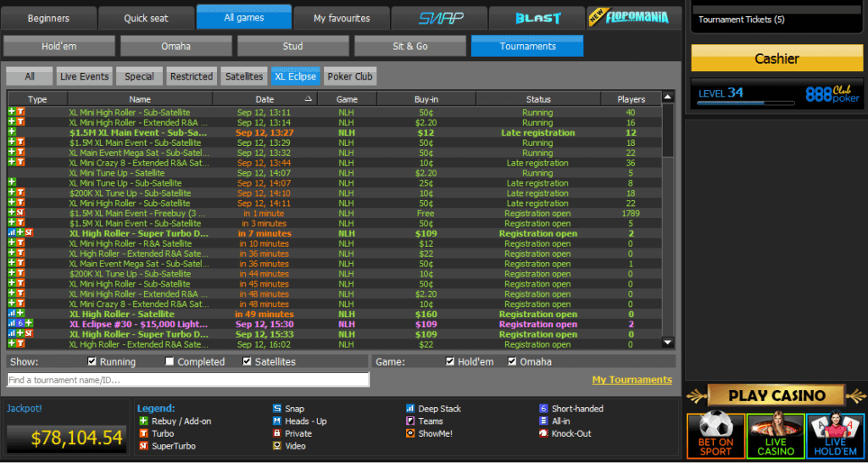The height and width of the screenshot is (463, 868).
Task: Show All tournaments filter
Action: click(30, 76)
